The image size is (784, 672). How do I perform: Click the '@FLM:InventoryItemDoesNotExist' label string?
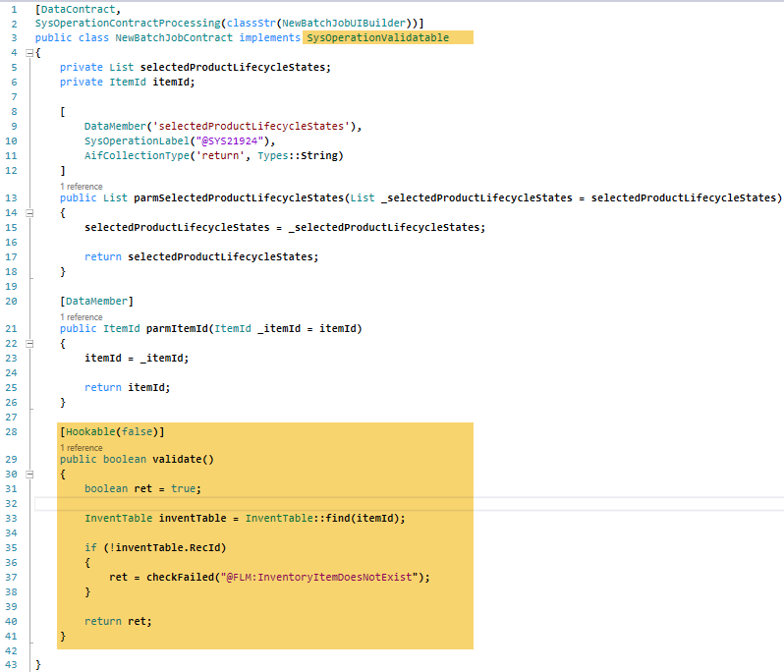coord(319,578)
